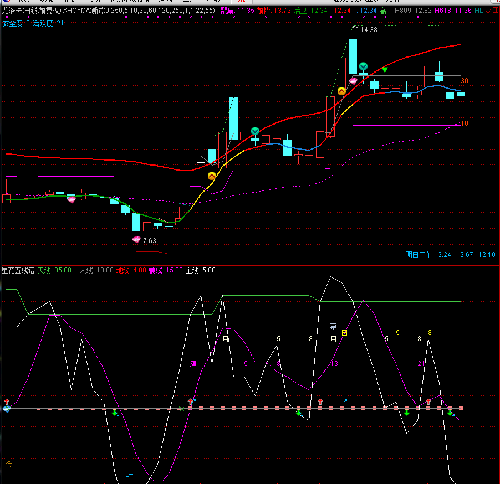Screen dimensions: 500x484
Task: Click the last red T marker on the indicator baseline
Action: (x=428, y=401)
